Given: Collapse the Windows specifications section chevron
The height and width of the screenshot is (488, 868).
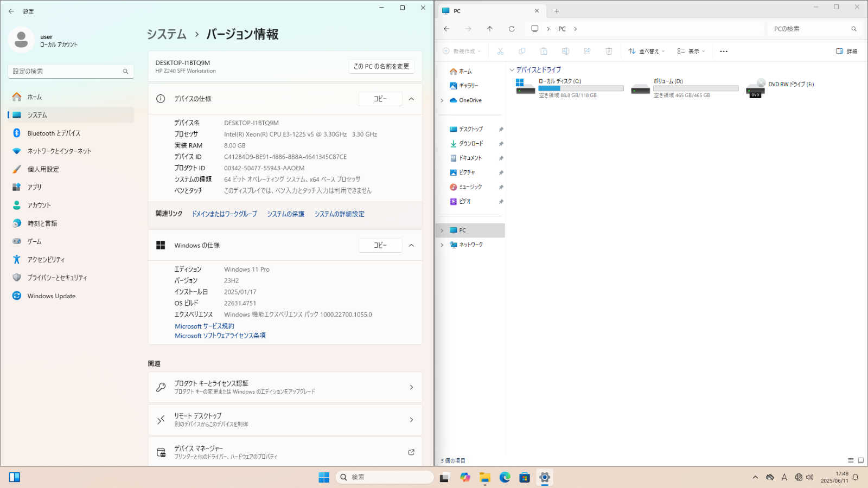Looking at the screenshot, I should click(411, 245).
